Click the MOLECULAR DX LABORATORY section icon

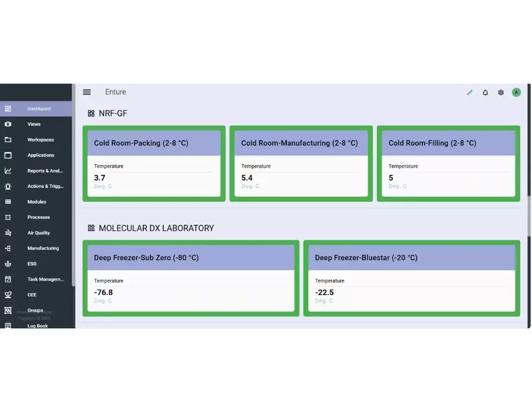pos(90,228)
